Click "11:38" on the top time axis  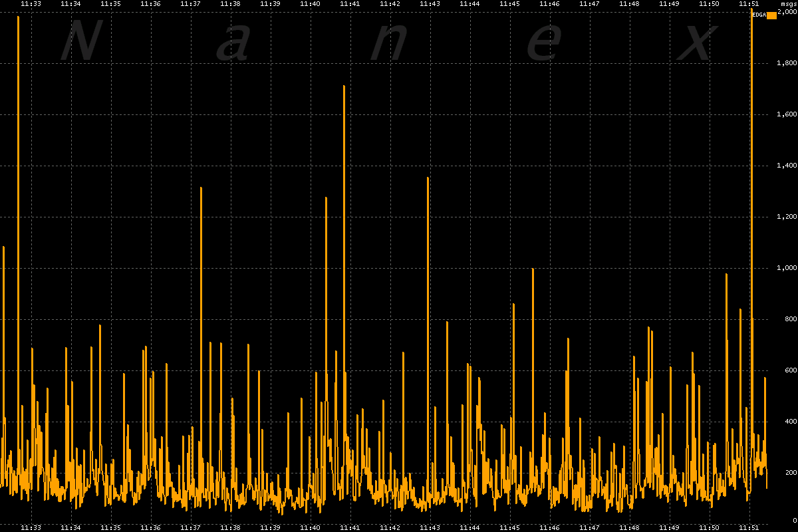coord(231,4)
